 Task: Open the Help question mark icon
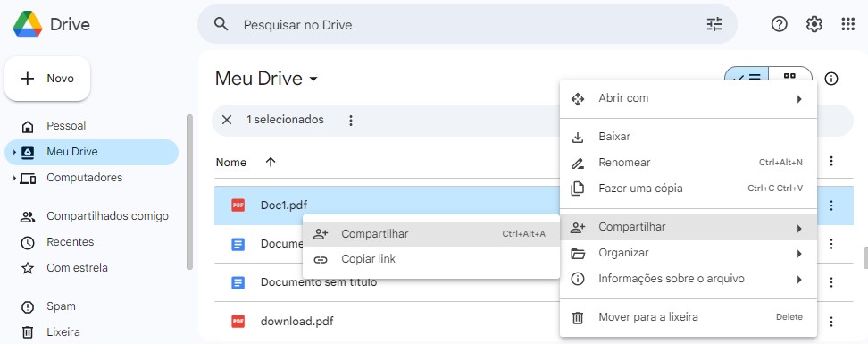[779, 24]
